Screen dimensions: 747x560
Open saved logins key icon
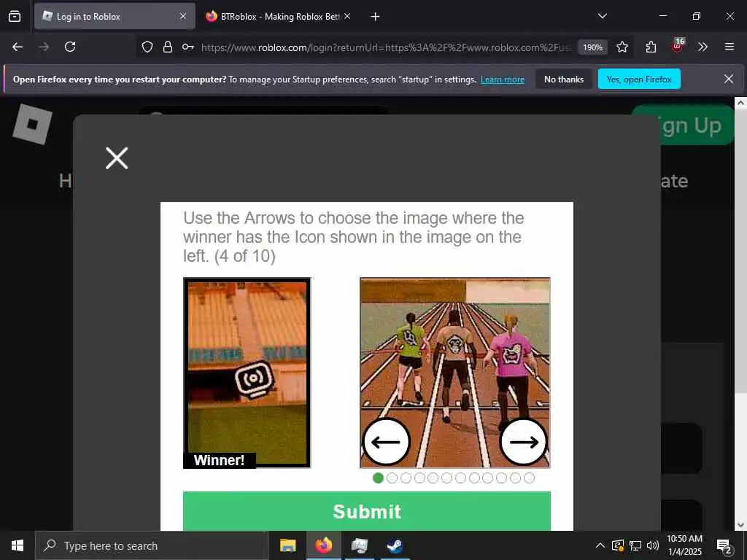[x=187, y=47]
